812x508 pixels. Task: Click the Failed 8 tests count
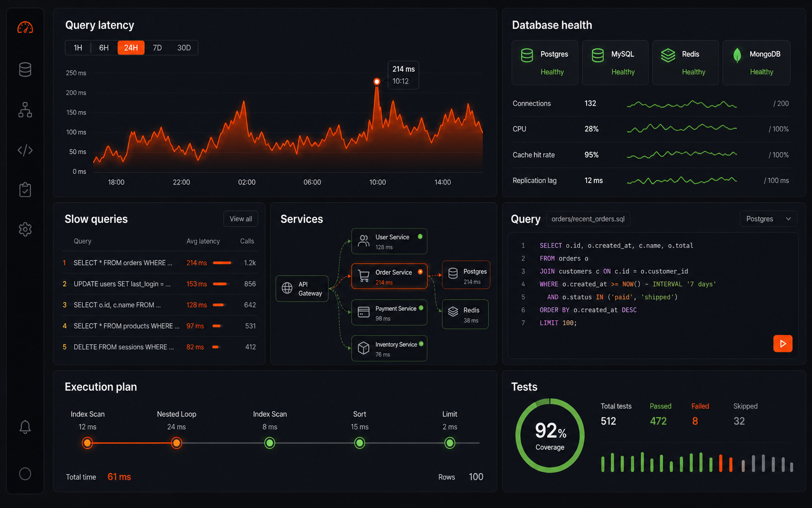[695, 421]
